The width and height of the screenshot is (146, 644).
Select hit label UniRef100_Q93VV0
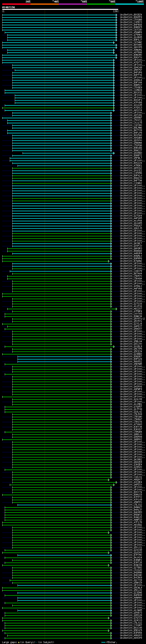pyautogui.click(x=131, y=140)
